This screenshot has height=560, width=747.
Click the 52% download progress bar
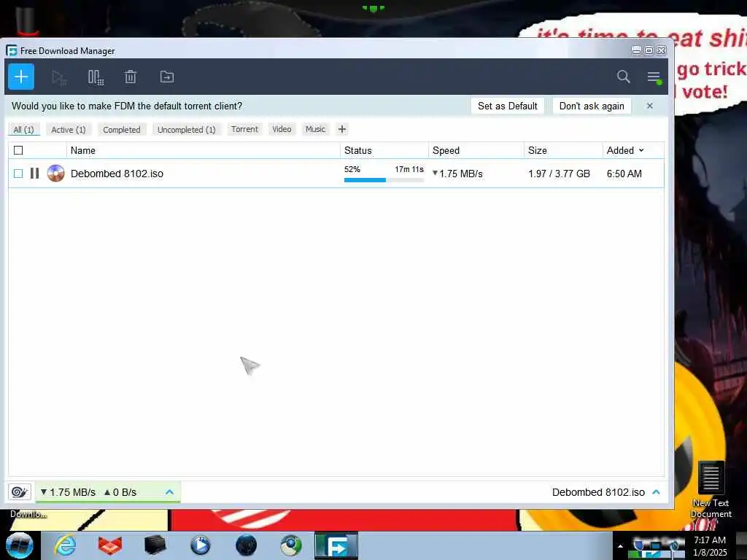pyautogui.click(x=384, y=180)
